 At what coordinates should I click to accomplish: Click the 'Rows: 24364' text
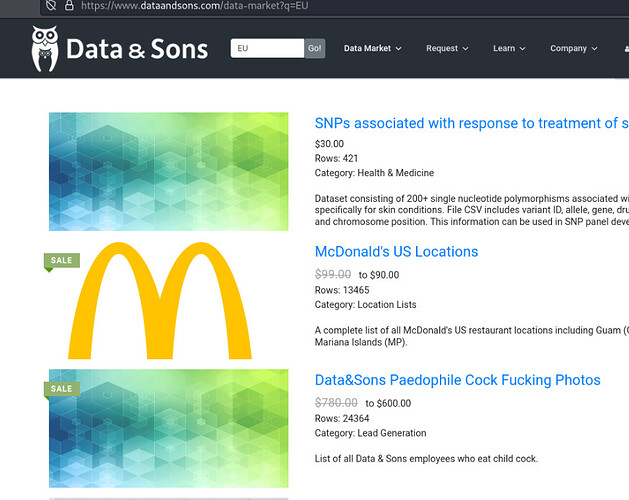pos(342,418)
